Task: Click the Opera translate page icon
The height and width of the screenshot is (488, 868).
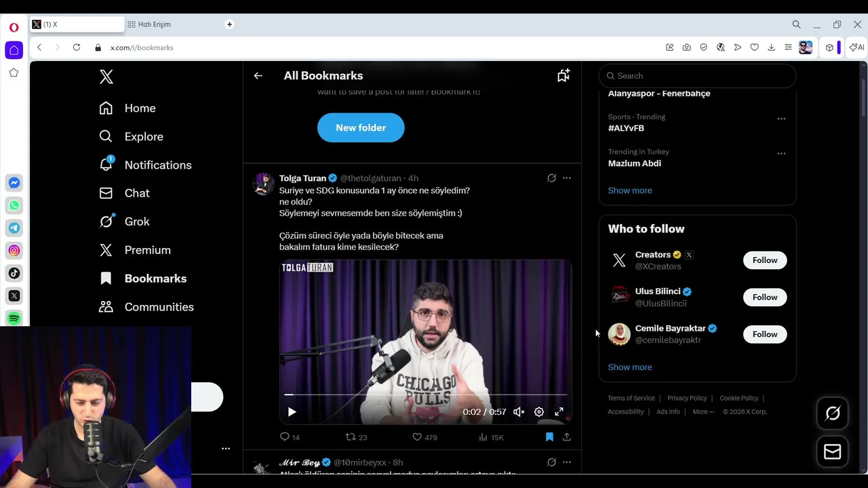Action: [x=721, y=47]
